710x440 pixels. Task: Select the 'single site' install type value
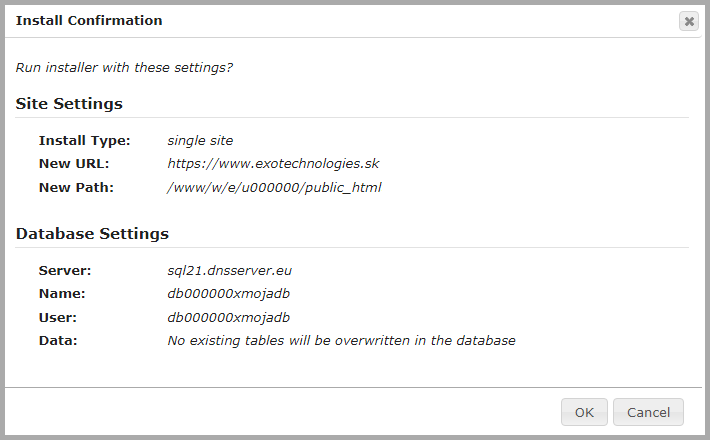pos(200,140)
